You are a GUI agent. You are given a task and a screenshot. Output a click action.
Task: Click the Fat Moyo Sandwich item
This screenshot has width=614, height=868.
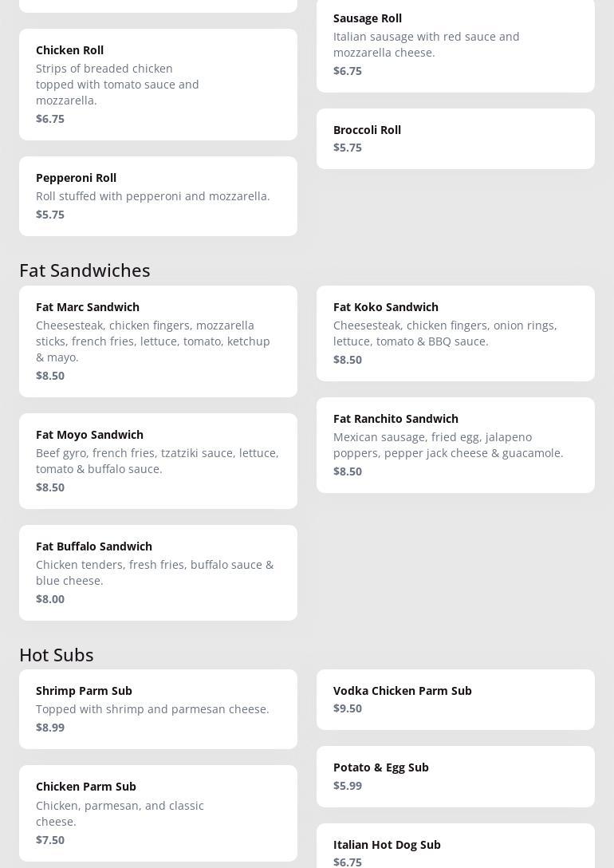pyautogui.click(x=158, y=460)
